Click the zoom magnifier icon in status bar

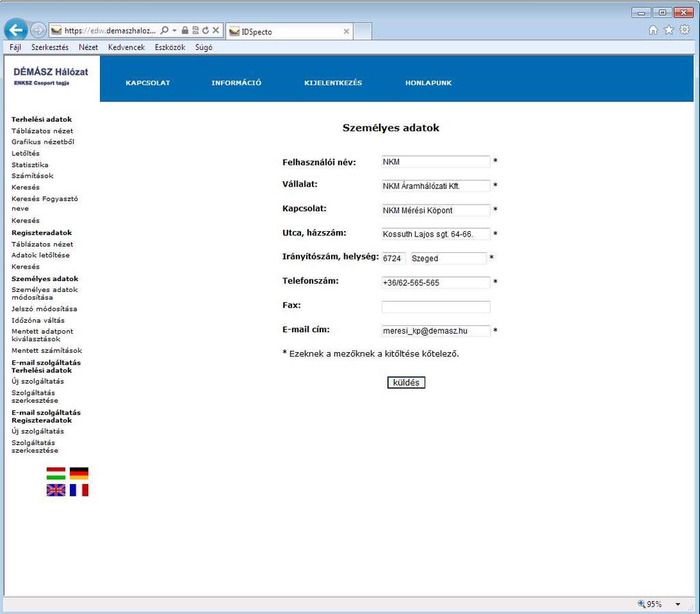642,604
